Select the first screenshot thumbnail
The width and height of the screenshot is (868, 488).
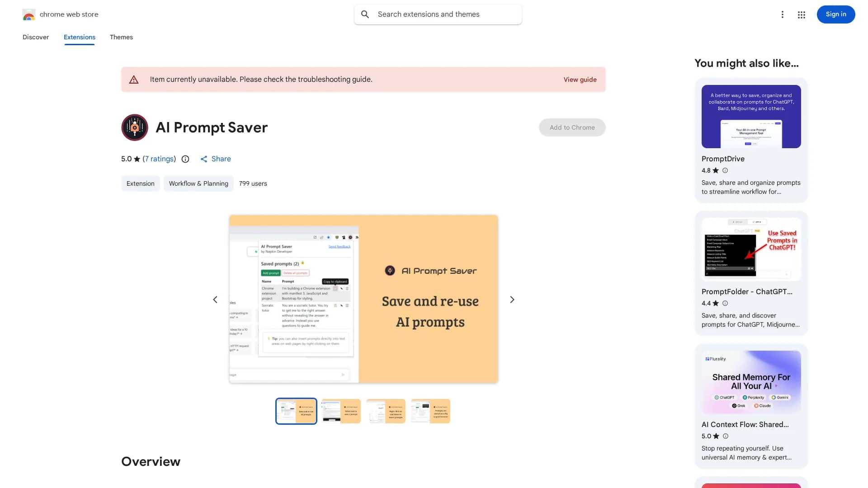[296, 411]
